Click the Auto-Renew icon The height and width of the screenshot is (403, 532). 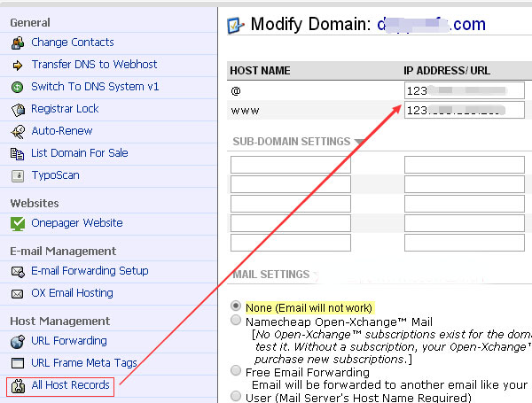click(x=17, y=131)
